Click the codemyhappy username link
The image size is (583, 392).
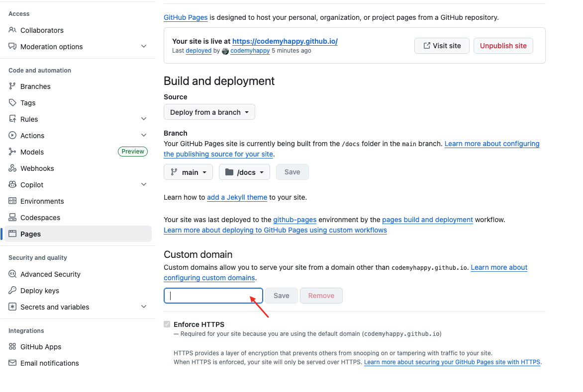coord(250,51)
